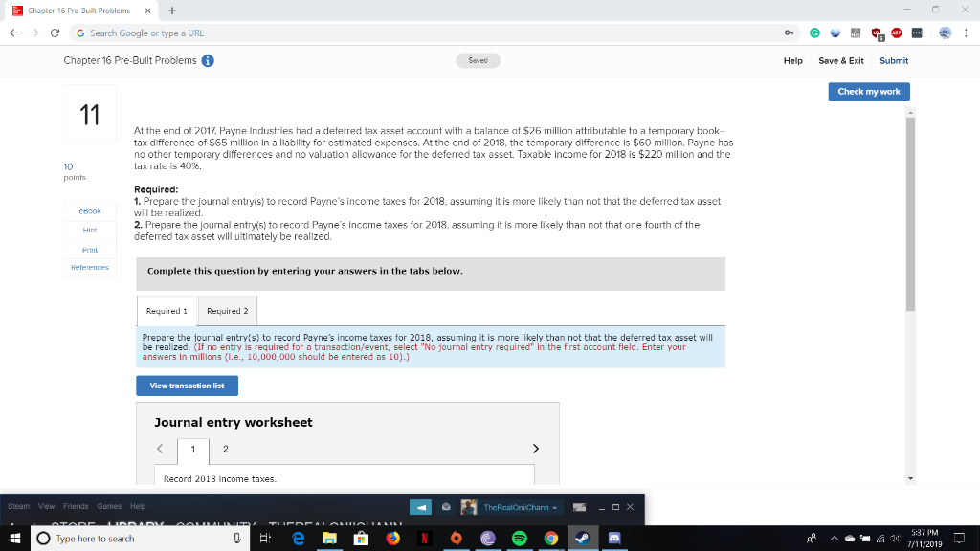This screenshot has height=551, width=980.
Task: Click the info icon beside Chapter 16 title
Action: [210, 58]
